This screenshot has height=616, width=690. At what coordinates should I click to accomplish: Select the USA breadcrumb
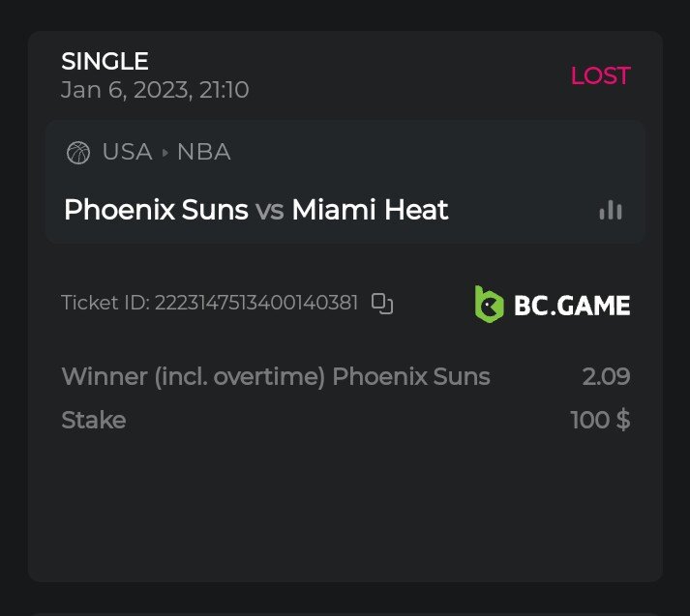tap(127, 152)
